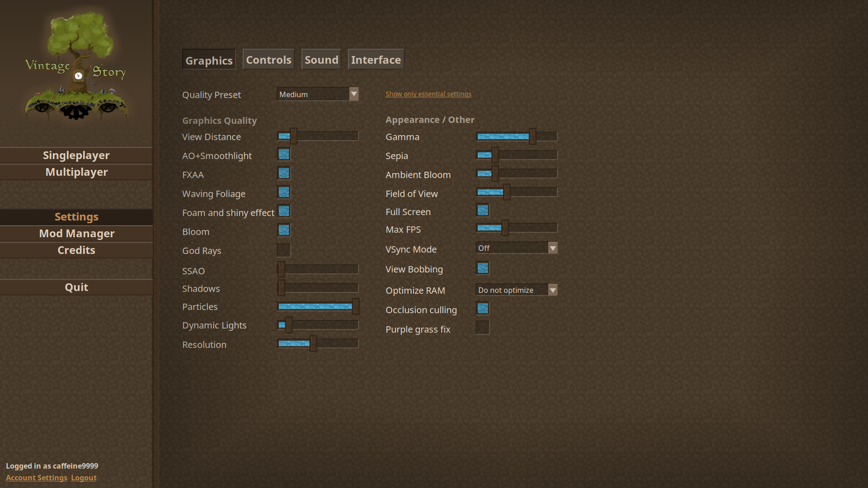Enable the Purple grass fix checkbox

(x=483, y=328)
